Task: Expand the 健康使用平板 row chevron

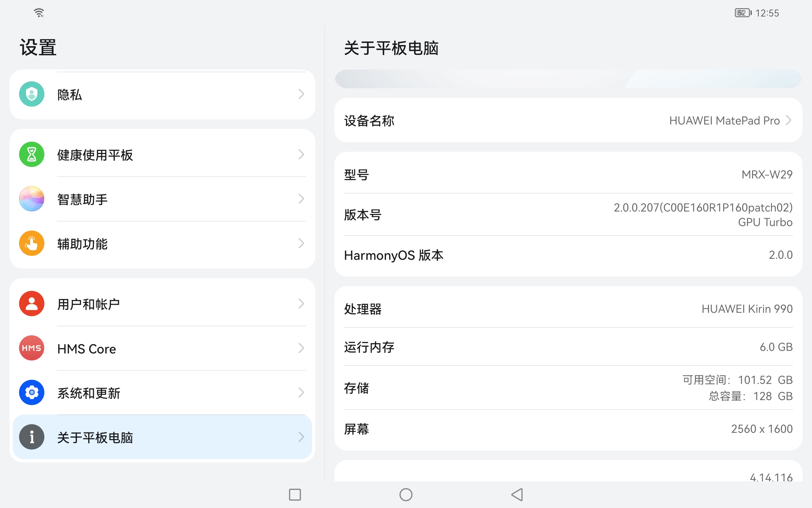Action: (x=301, y=155)
